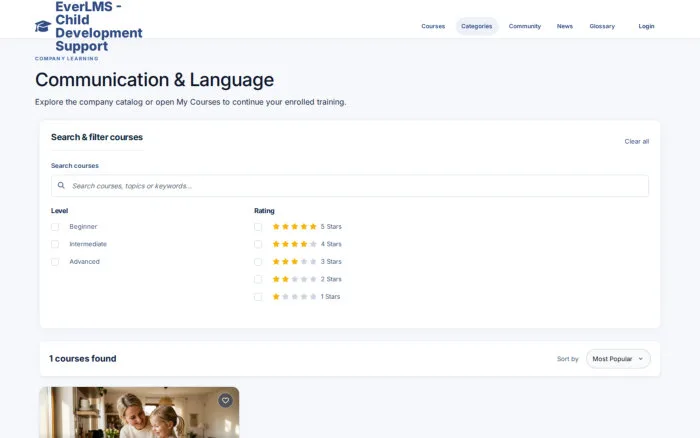The width and height of the screenshot is (700, 438).
Task: Click Clear all filters
Action: click(x=637, y=142)
